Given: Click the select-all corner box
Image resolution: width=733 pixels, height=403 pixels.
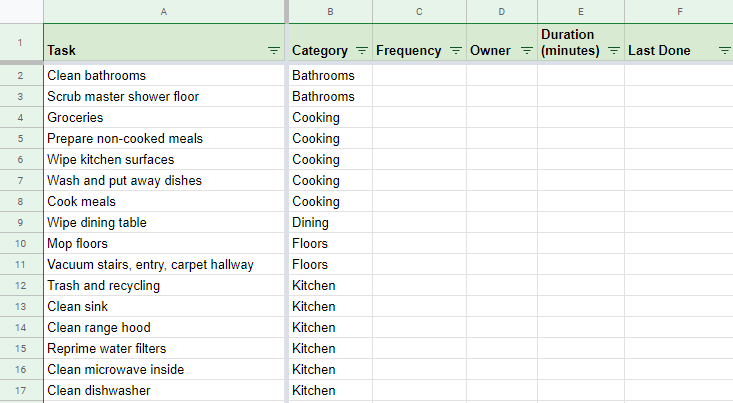Looking at the screenshot, I should tap(22, 12).
